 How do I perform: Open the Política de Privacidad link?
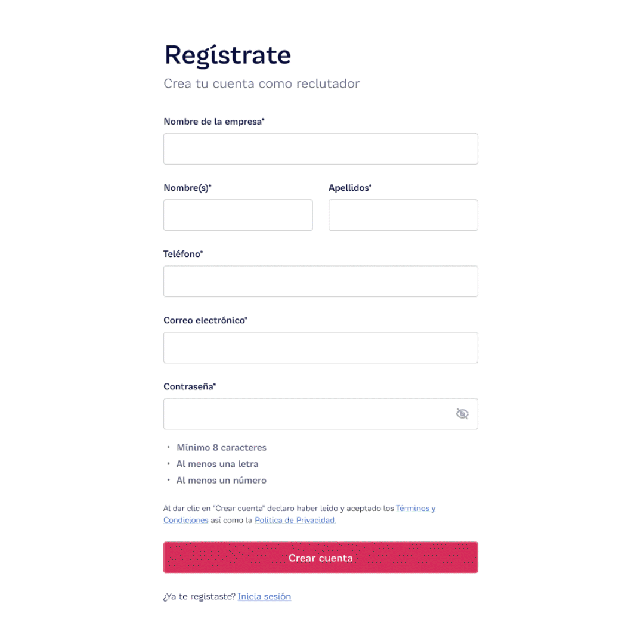click(295, 520)
